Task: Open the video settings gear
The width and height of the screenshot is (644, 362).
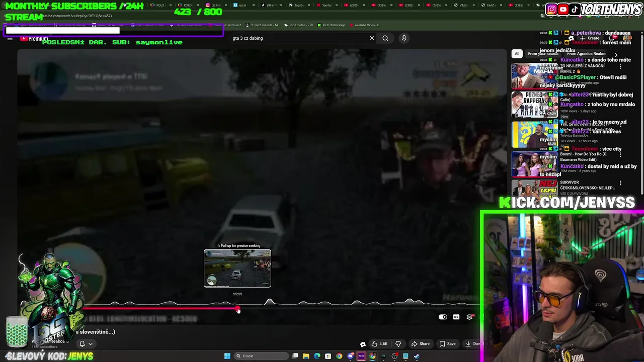Action: 469,317
